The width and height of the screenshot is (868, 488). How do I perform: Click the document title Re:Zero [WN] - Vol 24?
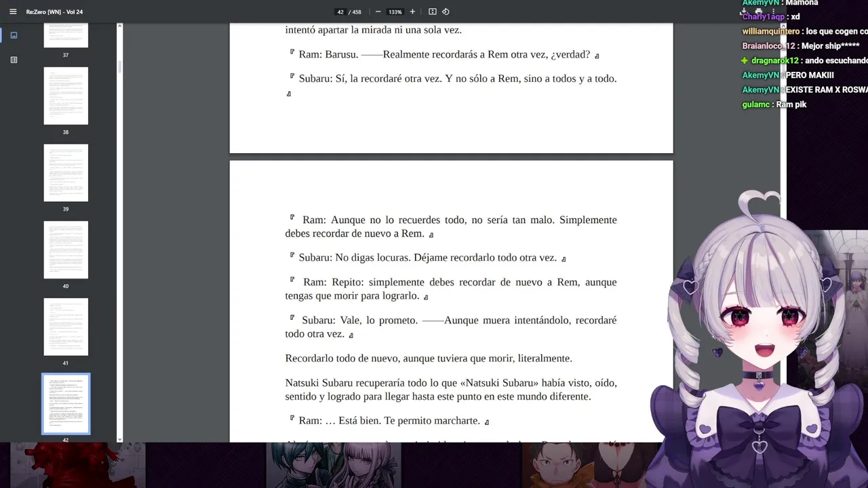[x=54, y=12]
